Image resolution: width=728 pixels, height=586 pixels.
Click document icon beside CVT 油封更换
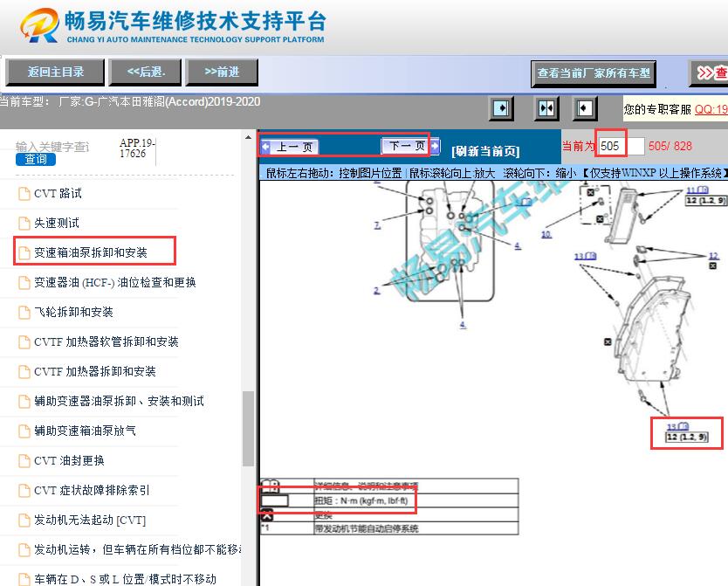tap(24, 460)
